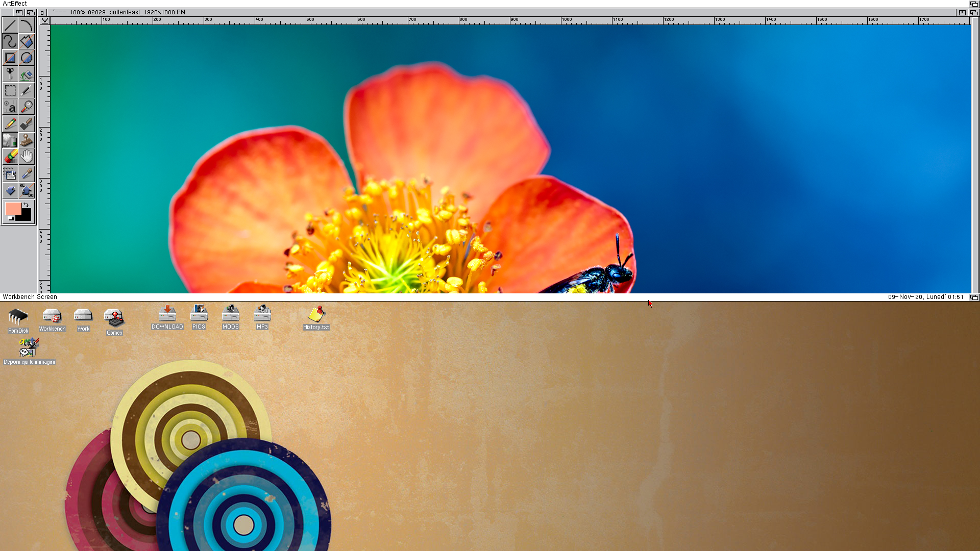The image size is (980, 551).
Task: Select the Pencil tool
Action: [x=10, y=124]
